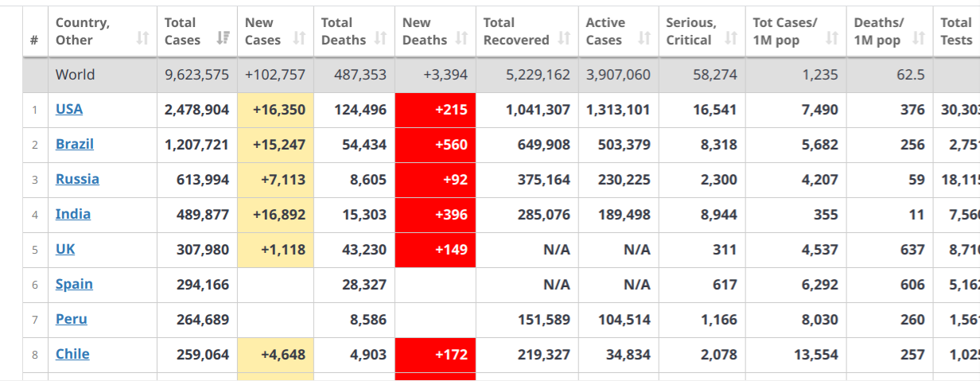Click the Total Tests column header
Image resolution: width=980 pixels, height=381 pixels.
tap(956, 32)
